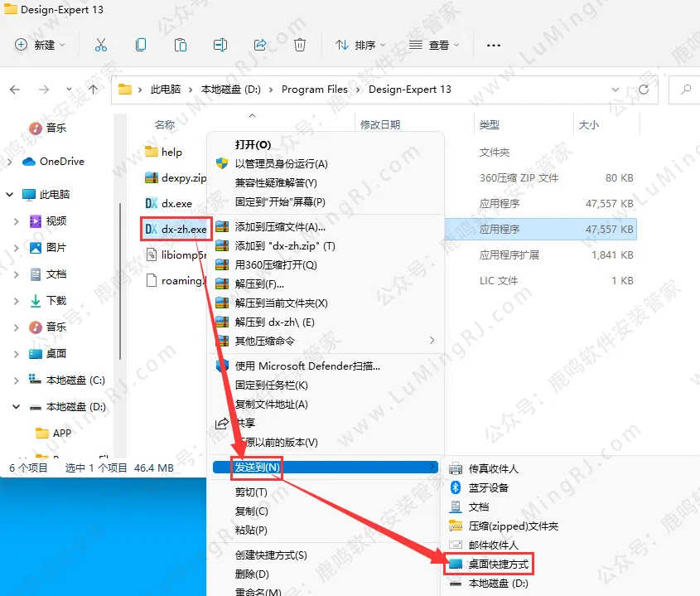Click the Refresh icon in the address bar
700x596 pixels.
(x=644, y=88)
